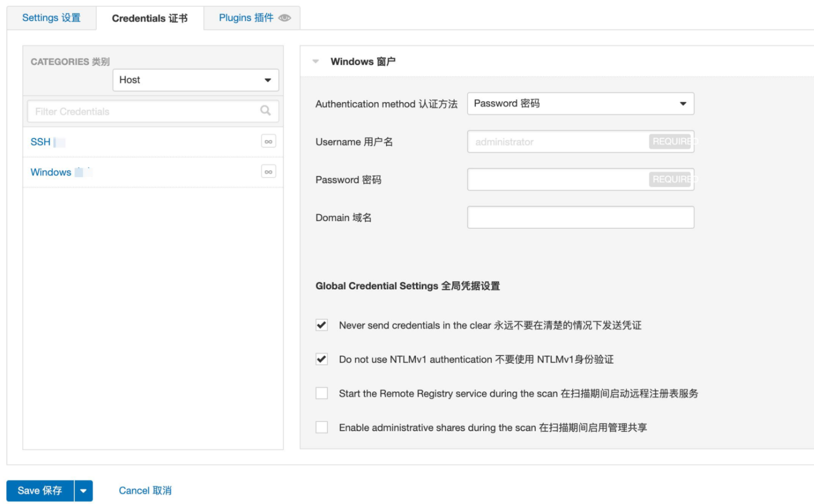Open the Host categories dropdown
The height and width of the screenshot is (504, 814).
(195, 80)
